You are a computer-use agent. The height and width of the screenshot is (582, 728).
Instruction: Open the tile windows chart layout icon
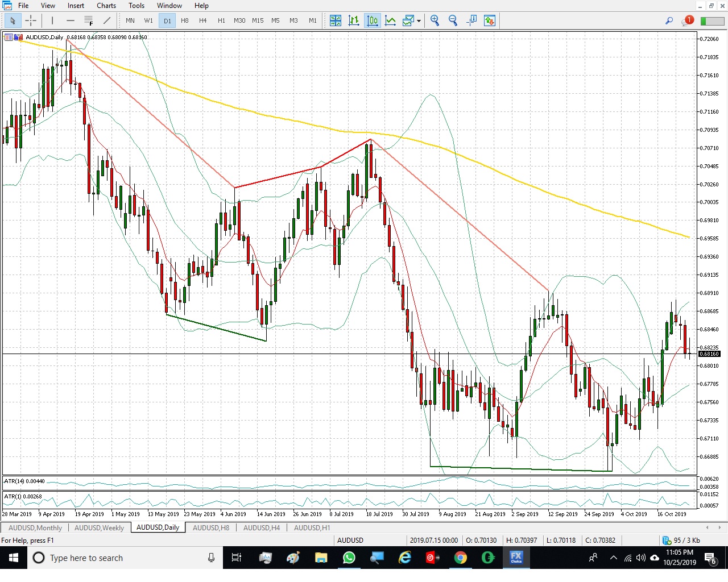coord(336,20)
